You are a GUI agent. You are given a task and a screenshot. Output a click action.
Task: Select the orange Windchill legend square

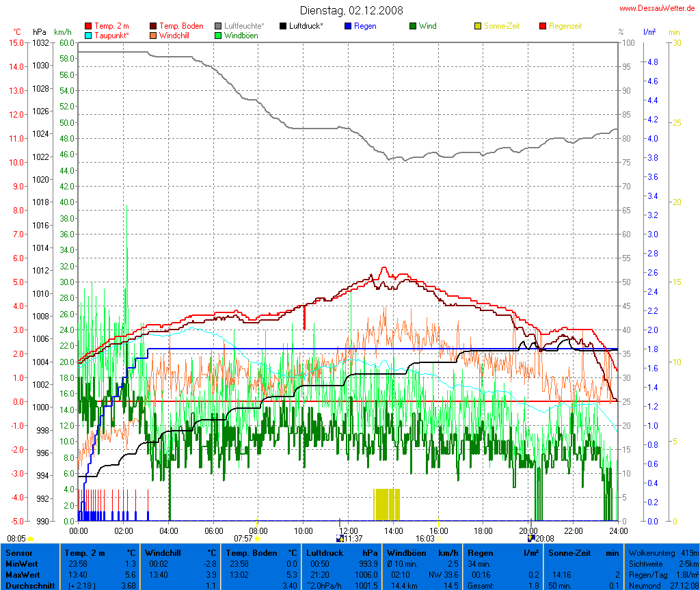pyautogui.click(x=153, y=36)
